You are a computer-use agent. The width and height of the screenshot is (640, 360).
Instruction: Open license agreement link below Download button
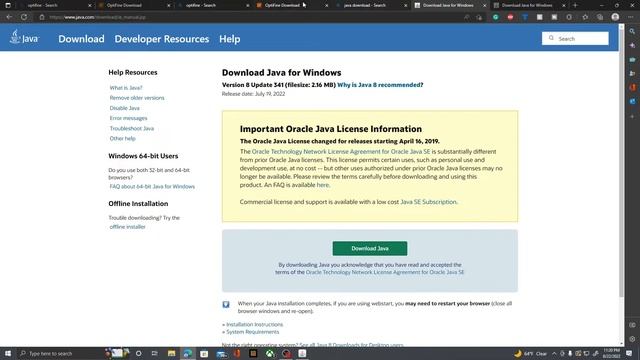pos(384,272)
